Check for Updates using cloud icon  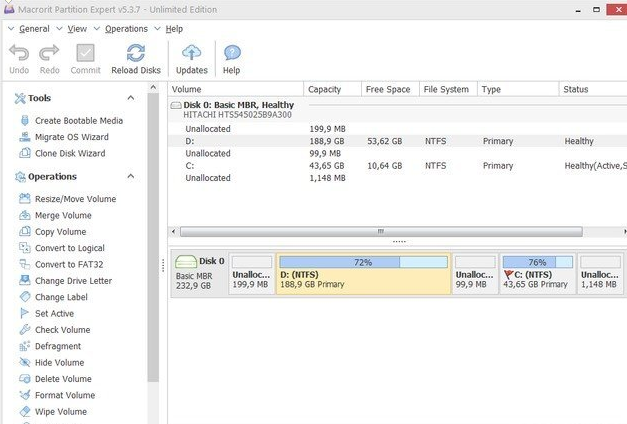point(192,53)
